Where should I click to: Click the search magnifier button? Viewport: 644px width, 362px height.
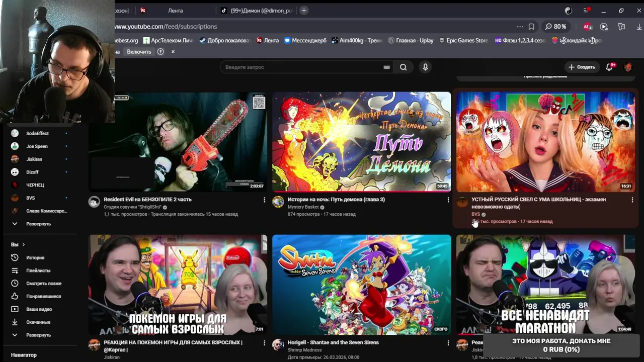[x=403, y=67]
